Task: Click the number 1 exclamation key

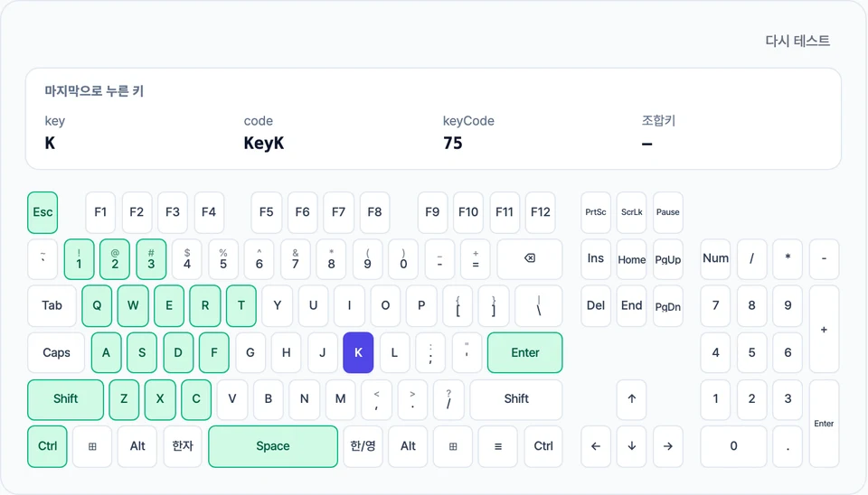Action: point(79,259)
